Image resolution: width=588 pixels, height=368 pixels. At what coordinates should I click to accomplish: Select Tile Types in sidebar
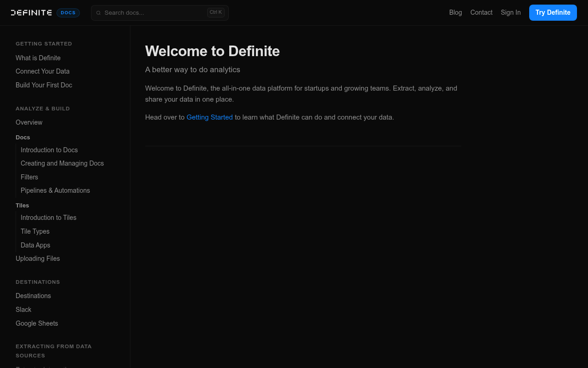point(35,231)
